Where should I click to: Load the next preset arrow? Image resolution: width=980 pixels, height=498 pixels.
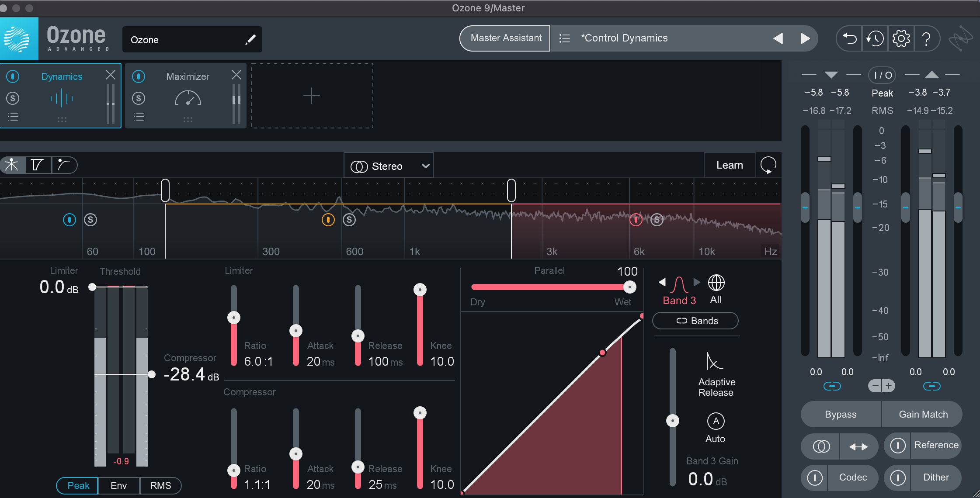pyautogui.click(x=805, y=38)
